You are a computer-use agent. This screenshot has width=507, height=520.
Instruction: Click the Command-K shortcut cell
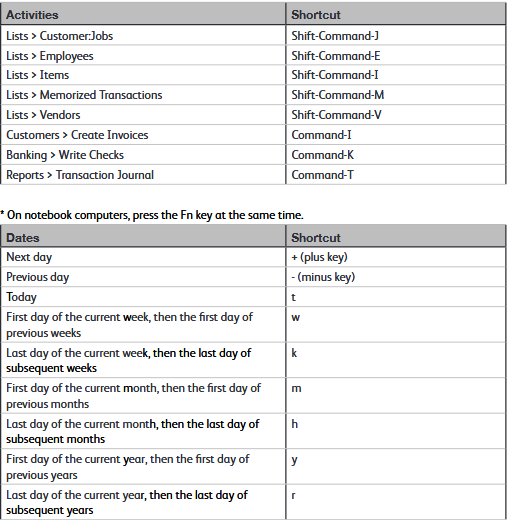(x=396, y=155)
